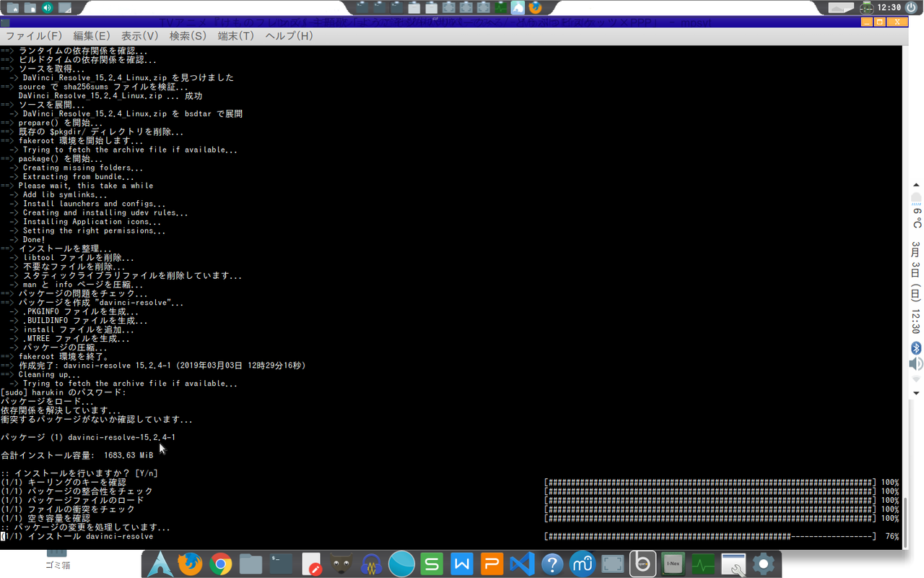Click the 'パッケージ (1) davinci-resolve-15.2.4-1' line
Viewport: 924px width, 578px height.
(87, 437)
